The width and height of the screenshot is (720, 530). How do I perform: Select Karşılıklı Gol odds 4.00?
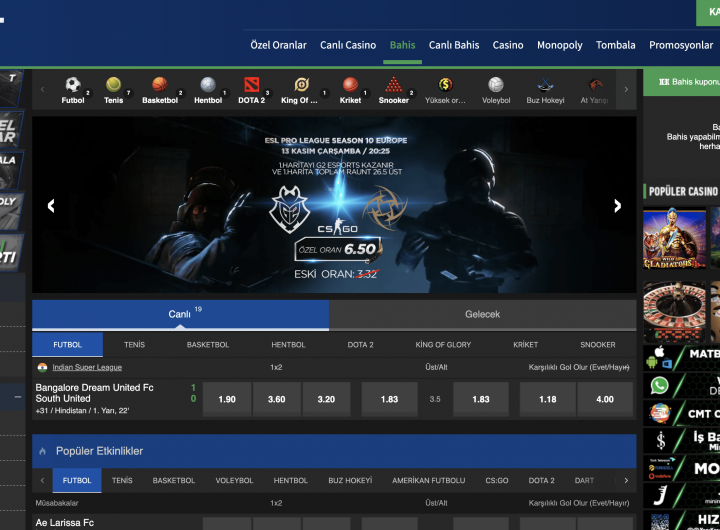605,399
